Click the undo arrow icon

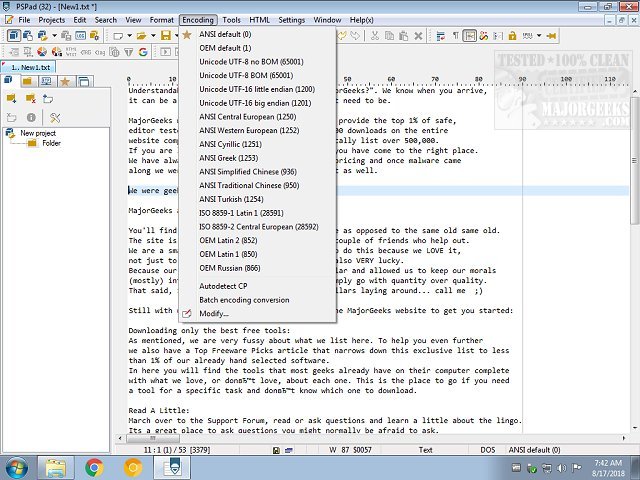[342, 36]
